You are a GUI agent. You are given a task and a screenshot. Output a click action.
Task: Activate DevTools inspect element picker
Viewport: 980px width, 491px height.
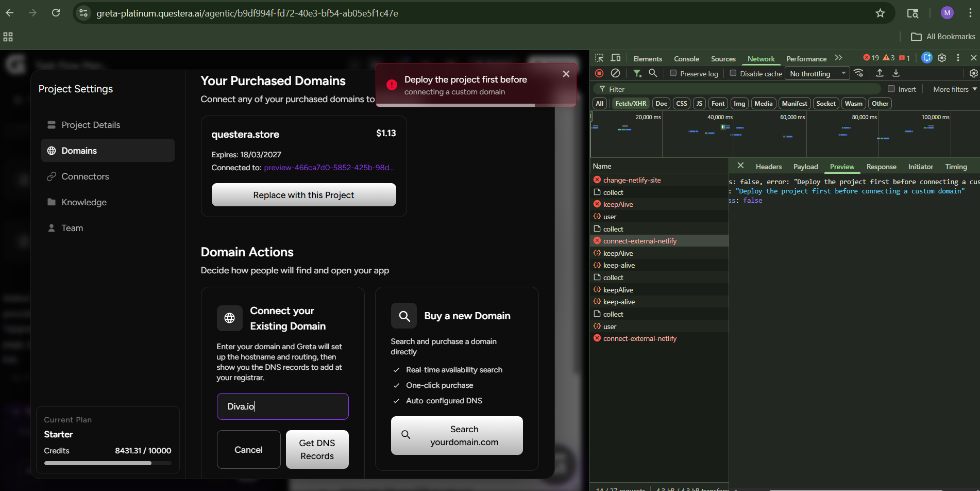point(599,58)
